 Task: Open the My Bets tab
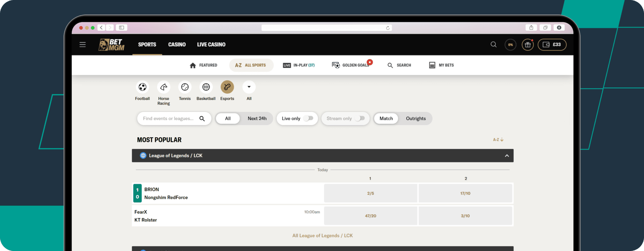click(x=441, y=65)
